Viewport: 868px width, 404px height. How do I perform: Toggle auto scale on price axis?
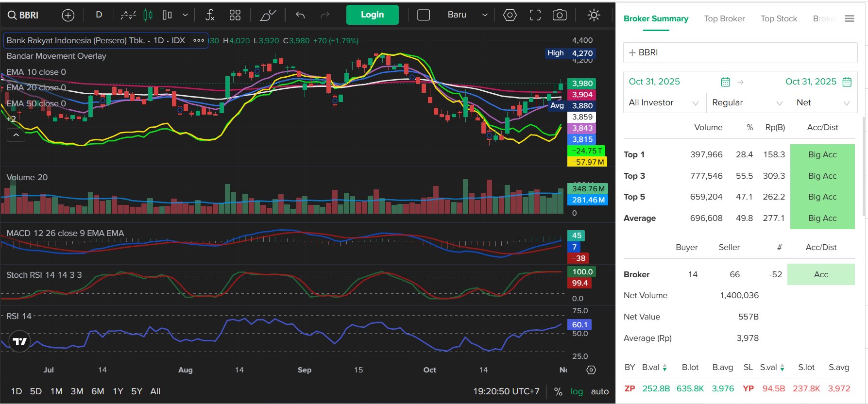coord(600,391)
